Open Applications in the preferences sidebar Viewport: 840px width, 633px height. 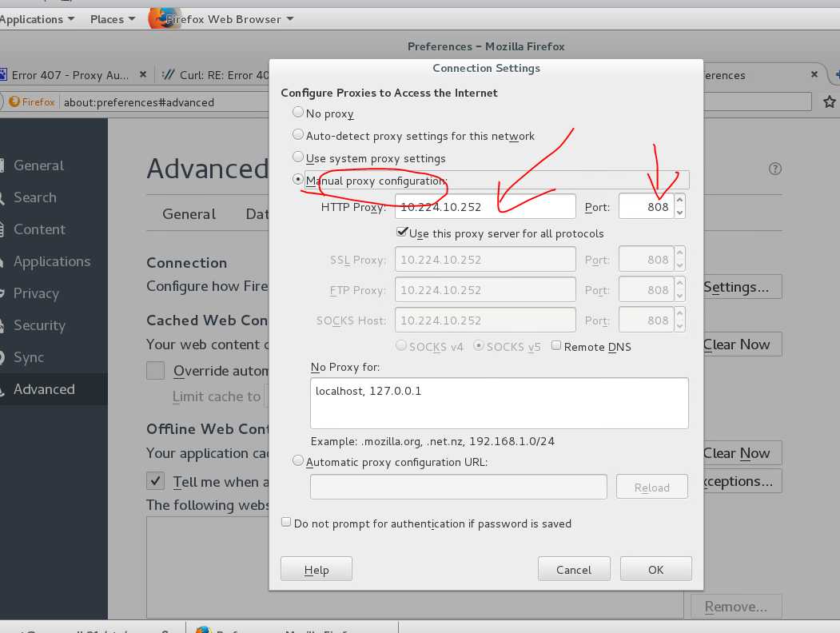click(x=52, y=261)
